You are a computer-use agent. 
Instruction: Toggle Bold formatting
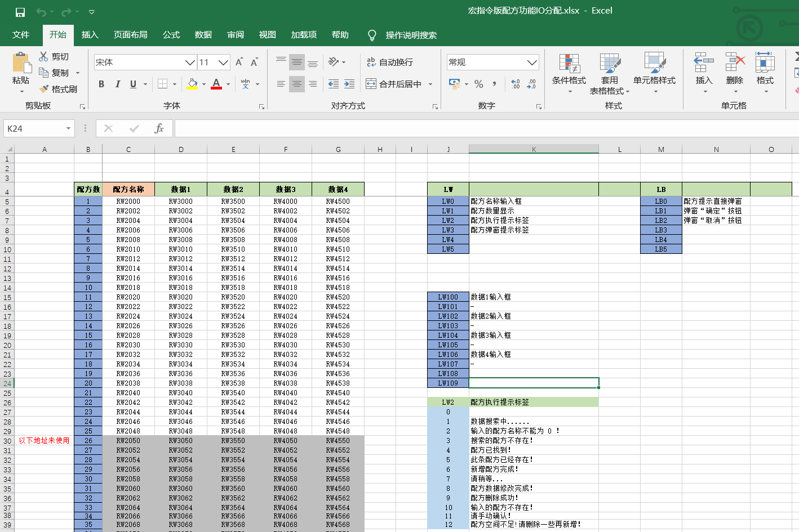101,84
